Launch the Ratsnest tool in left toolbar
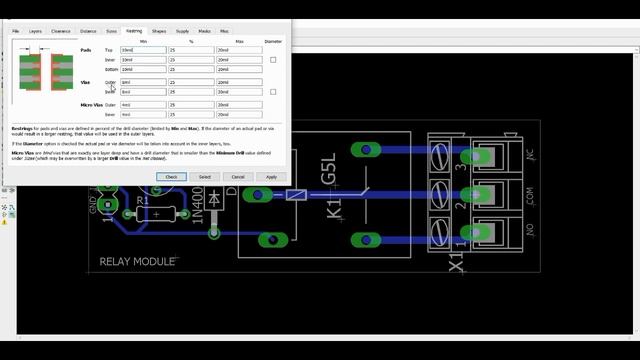Image resolution: width=640 pixels, height=360 pixels. (5, 207)
